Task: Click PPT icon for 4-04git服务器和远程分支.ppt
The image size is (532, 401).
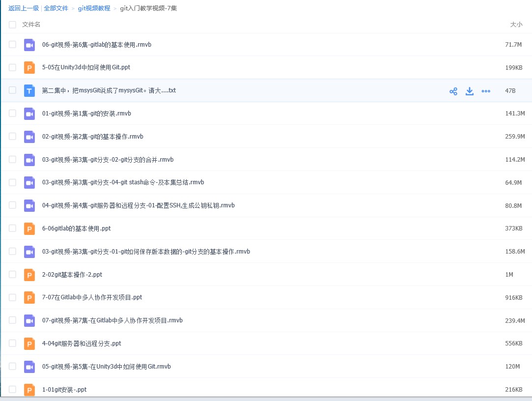Action: 29,344
